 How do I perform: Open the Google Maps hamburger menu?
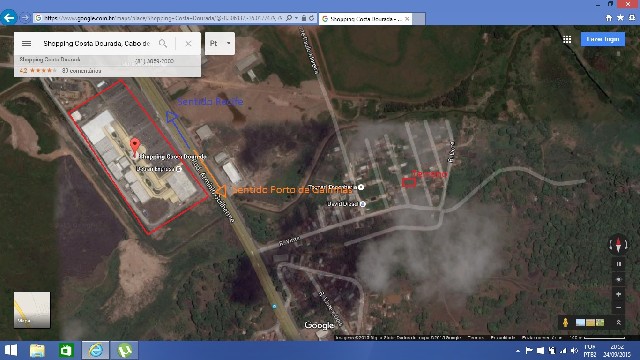click(x=27, y=43)
